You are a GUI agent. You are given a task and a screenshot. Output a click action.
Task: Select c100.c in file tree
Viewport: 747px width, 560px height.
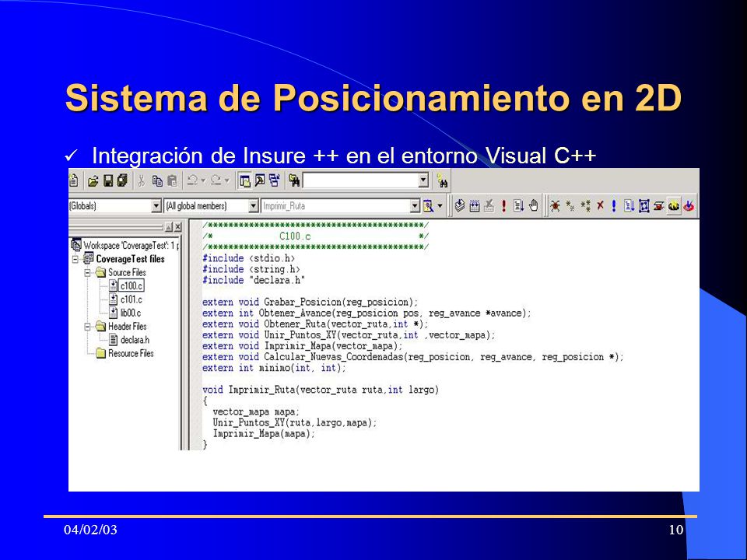pyautogui.click(x=131, y=285)
